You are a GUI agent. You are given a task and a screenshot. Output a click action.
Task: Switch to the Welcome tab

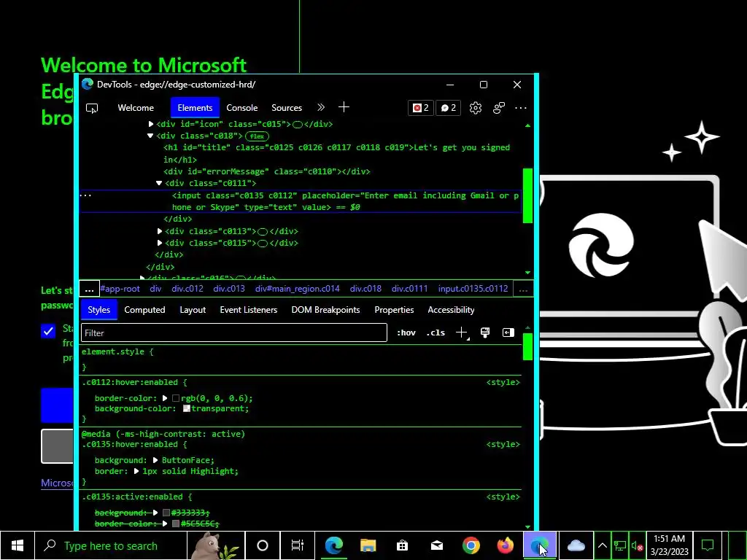136,108
